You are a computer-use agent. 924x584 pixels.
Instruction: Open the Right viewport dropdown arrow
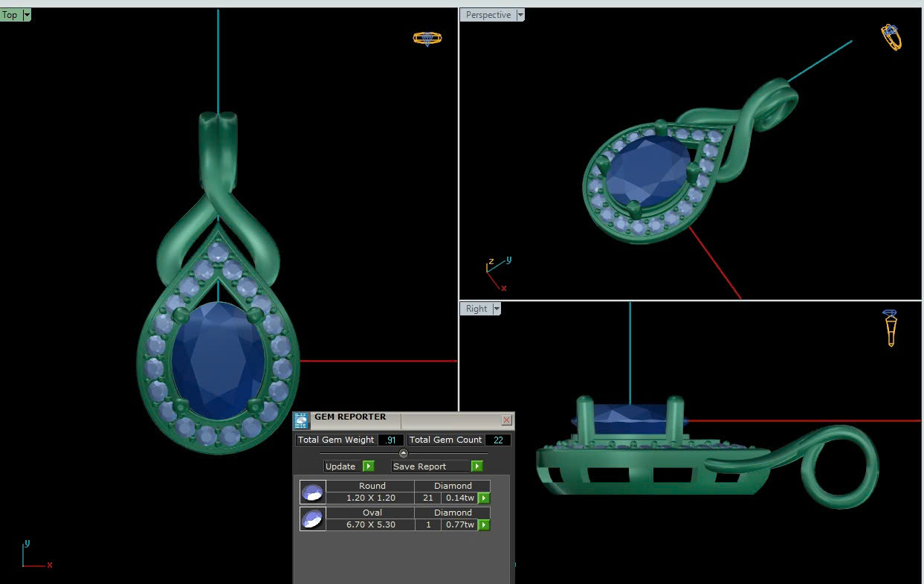(497, 309)
